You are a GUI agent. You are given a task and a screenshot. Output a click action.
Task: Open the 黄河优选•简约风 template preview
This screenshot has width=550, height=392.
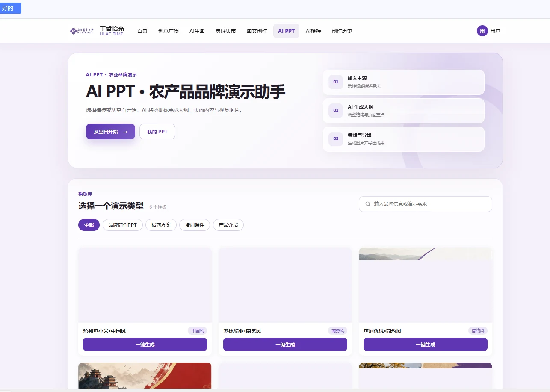[x=426, y=285]
